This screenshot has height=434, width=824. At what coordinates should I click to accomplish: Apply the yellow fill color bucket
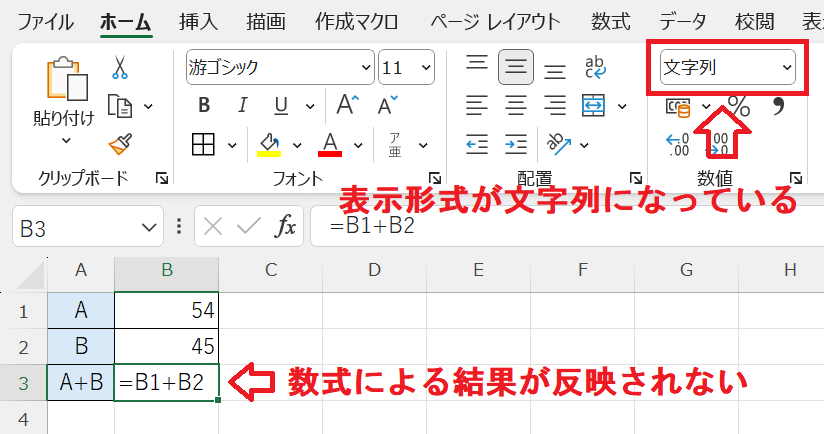[x=269, y=144]
